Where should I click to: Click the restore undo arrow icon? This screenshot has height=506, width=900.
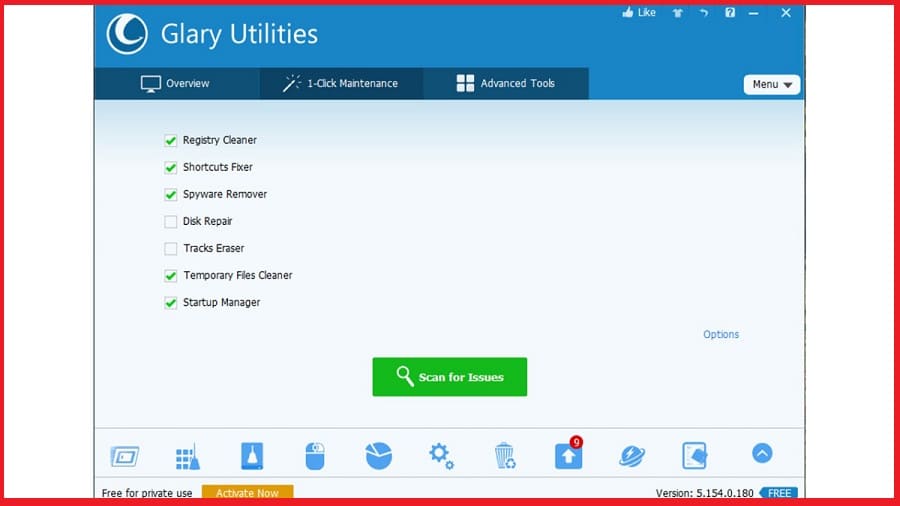point(704,13)
